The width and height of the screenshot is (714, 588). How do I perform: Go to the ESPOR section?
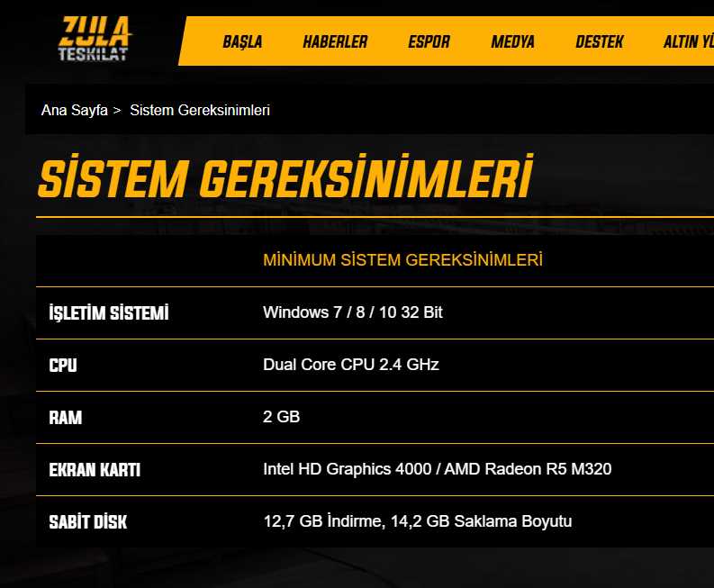(x=429, y=42)
